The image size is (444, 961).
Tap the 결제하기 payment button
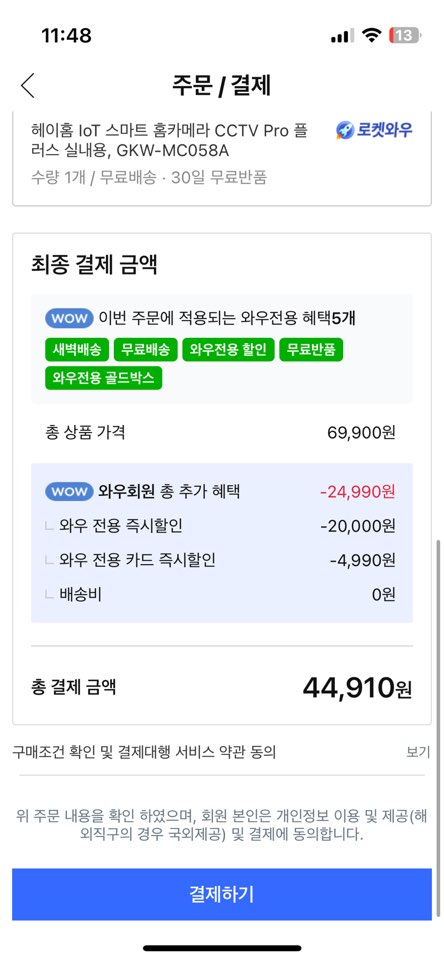[x=221, y=894]
